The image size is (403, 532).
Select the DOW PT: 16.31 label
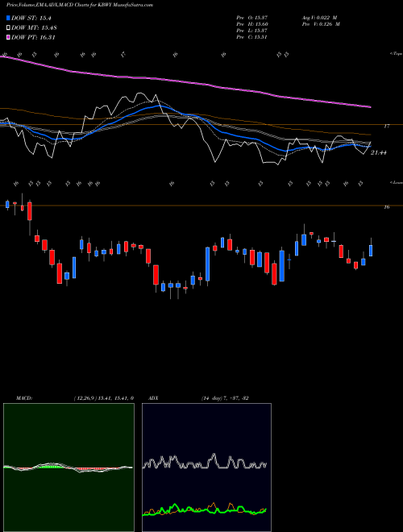pyautogui.click(x=33, y=37)
